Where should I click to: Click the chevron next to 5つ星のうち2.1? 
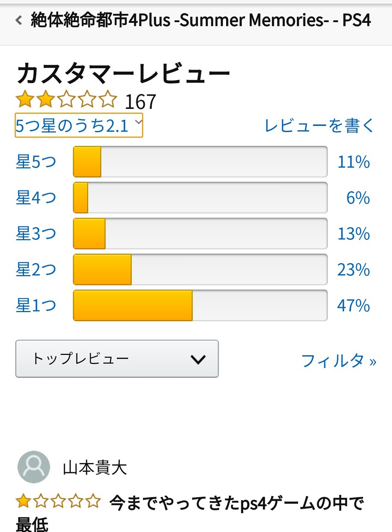coord(138,122)
